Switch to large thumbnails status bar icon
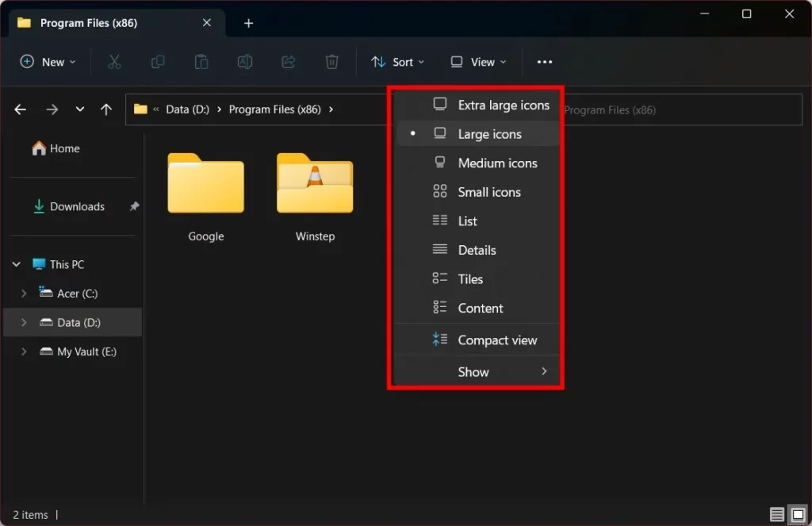812x526 pixels. point(798,515)
